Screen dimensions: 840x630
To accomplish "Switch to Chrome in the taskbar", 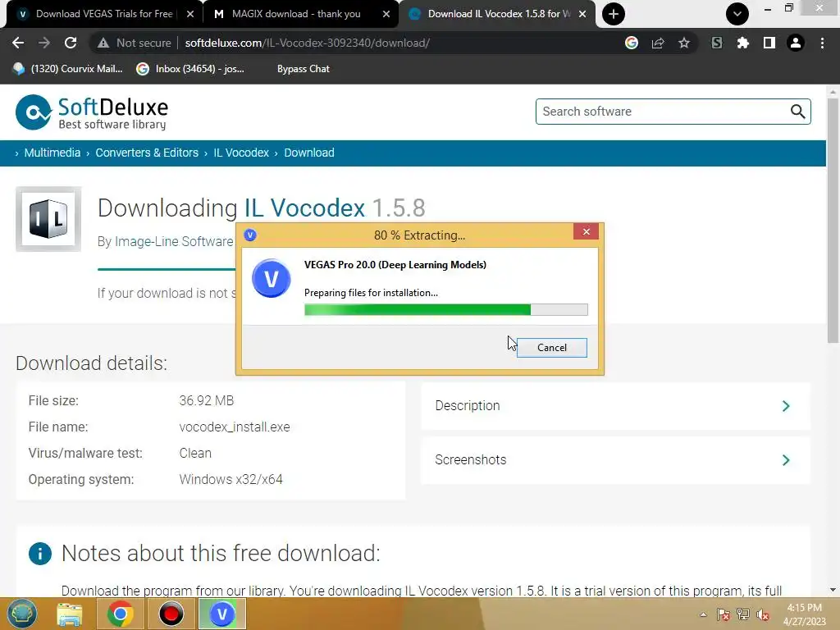I will coord(120,614).
